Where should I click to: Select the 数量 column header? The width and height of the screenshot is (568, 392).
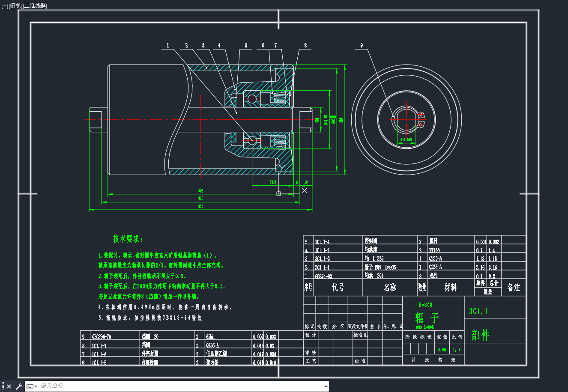click(x=422, y=288)
